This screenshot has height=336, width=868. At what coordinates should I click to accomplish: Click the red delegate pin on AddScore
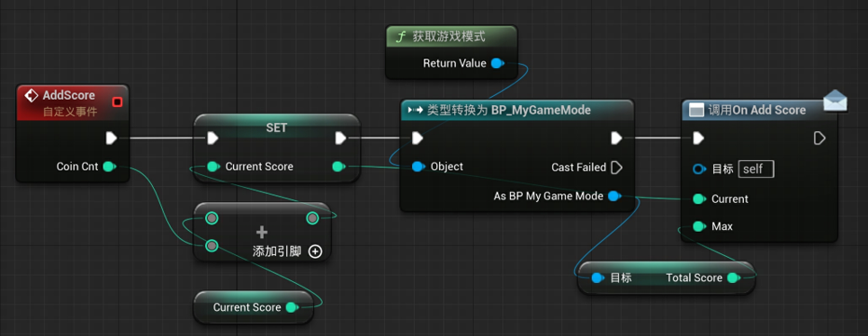[117, 102]
